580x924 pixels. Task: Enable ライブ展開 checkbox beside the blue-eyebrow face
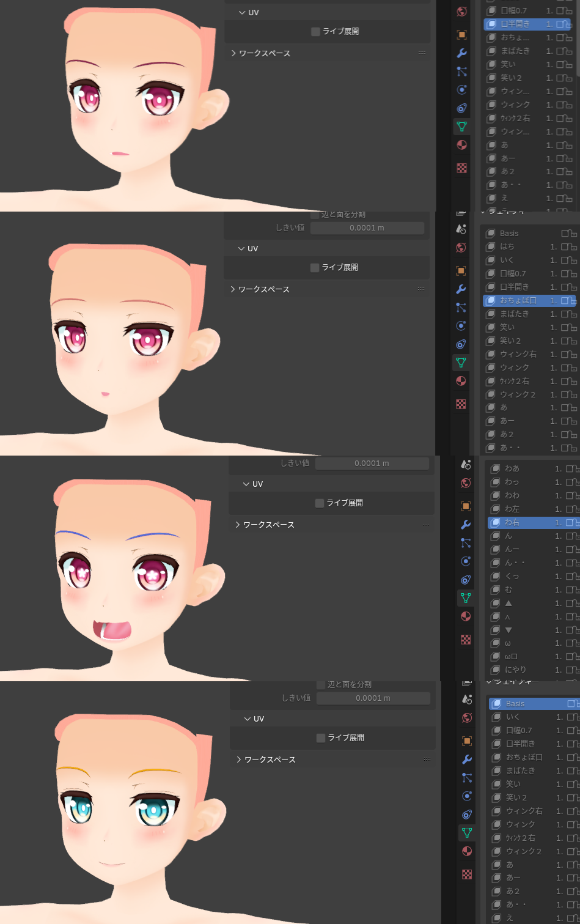click(x=320, y=503)
